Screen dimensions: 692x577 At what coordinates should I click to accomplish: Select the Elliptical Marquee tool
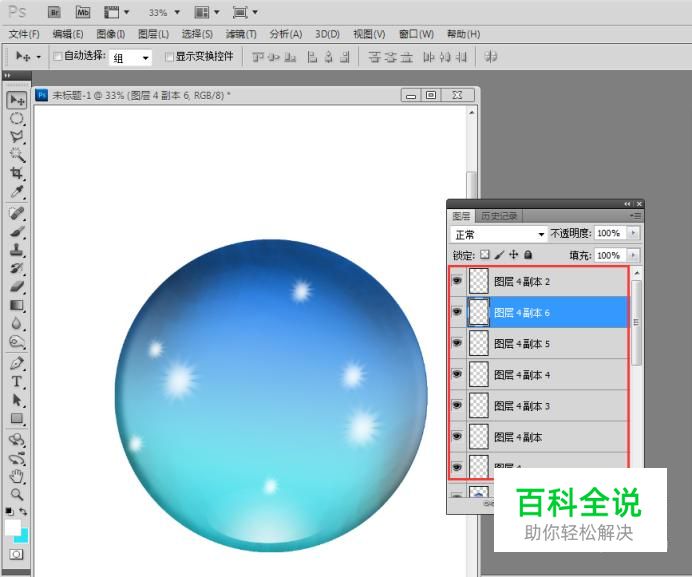(x=17, y=119)
